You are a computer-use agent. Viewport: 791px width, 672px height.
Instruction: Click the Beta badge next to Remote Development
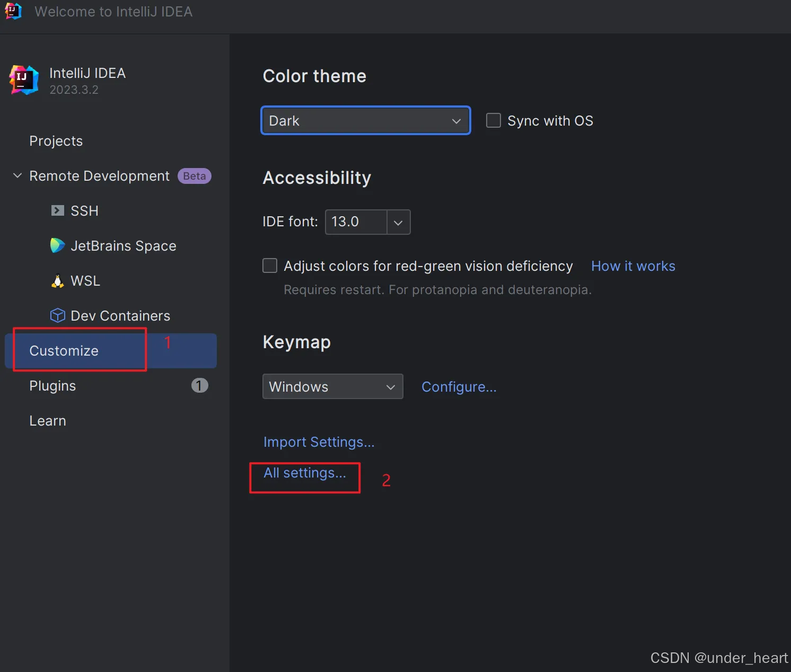pos(194,176)
